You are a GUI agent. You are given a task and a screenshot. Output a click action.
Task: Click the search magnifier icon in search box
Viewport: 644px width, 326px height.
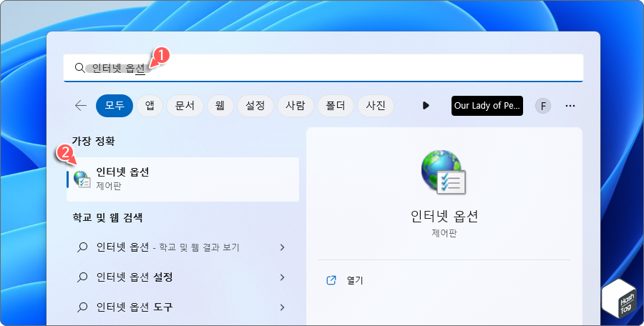click(79, 68)
